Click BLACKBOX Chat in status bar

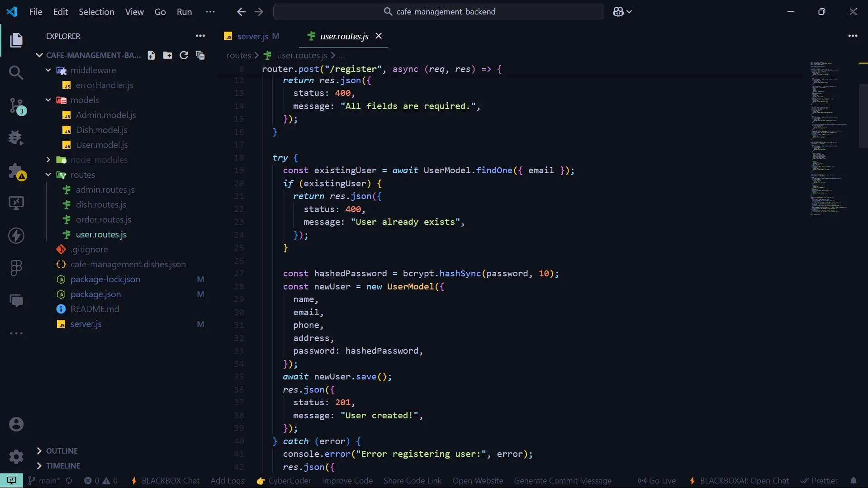point(165,481)
